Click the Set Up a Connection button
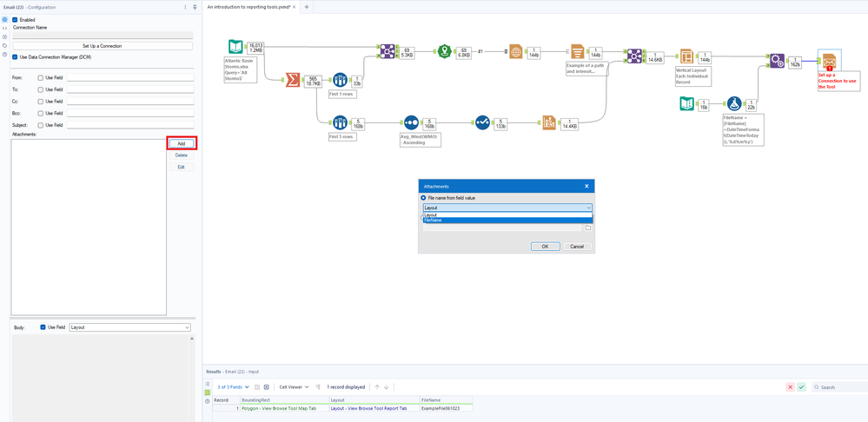Image resolution: width=868 pixels, height=422 pixels. point(103,46)
